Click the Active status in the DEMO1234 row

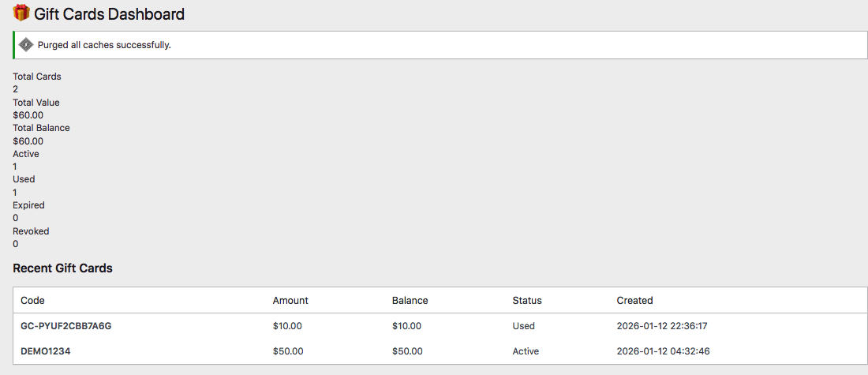[526, 351]
